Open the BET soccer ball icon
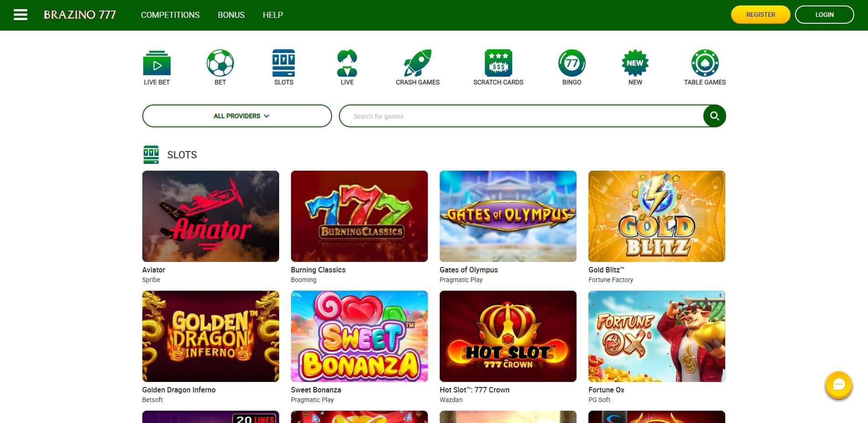This screenshot has height=423, width=868. (220, 64)
